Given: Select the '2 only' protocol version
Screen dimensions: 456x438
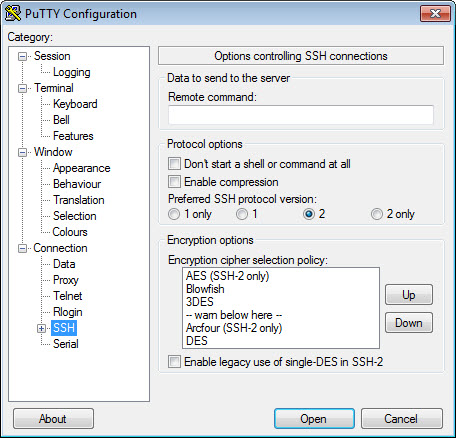Looking at the screenshot, I should [x=377, y=214].
